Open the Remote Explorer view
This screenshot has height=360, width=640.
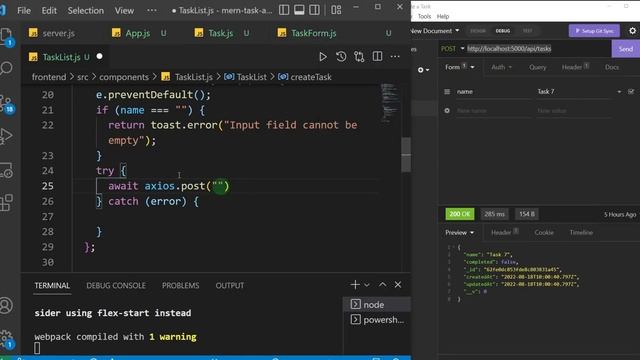[x=6, y=170]
